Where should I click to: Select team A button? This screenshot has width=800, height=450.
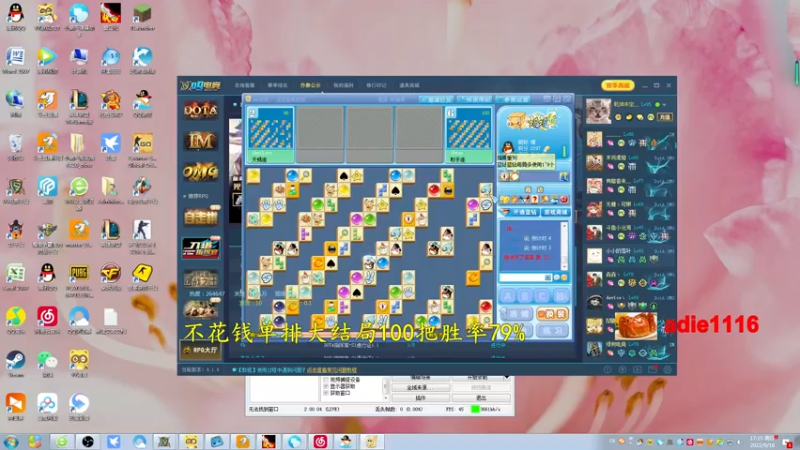(x=508, y=295)
